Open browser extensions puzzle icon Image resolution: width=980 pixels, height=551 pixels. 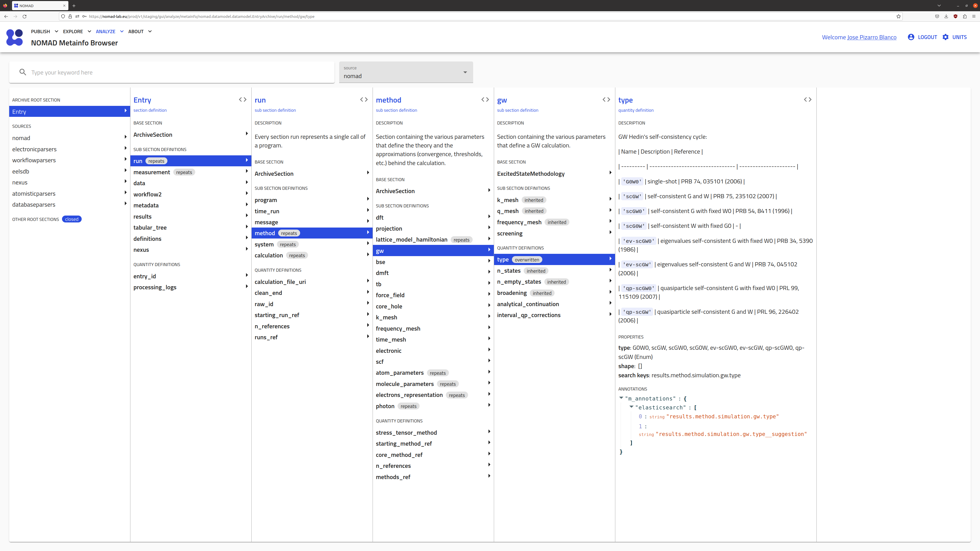pos(965,16)
